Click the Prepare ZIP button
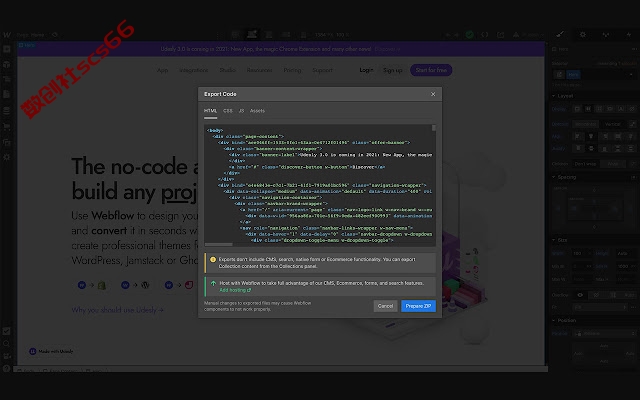Screen dimensions: 640x400 pyautogui.click(x=418, y=306)
